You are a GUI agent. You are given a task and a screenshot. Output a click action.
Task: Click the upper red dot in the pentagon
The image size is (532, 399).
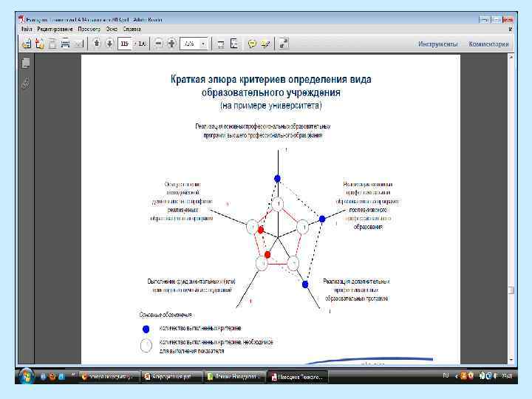tap(261, 230)
